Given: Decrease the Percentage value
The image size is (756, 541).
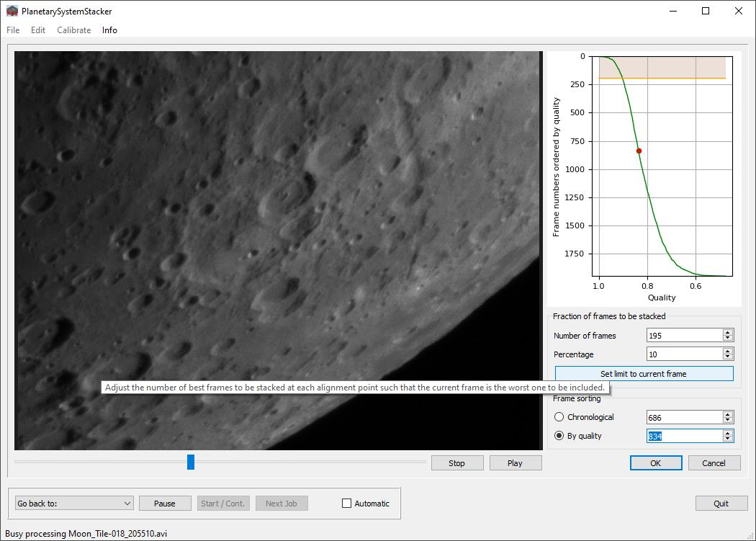Looking at the screenshot, I should click(728, 357).
